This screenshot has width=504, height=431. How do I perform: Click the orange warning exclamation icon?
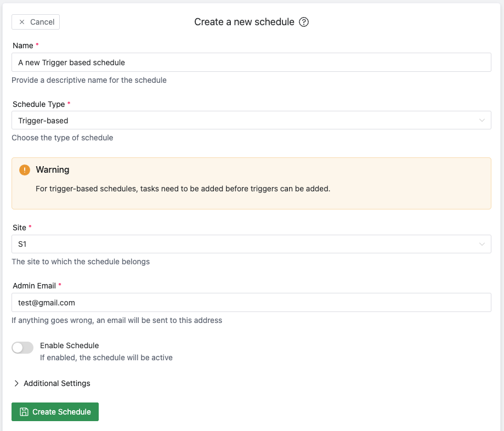coord(25,170)
